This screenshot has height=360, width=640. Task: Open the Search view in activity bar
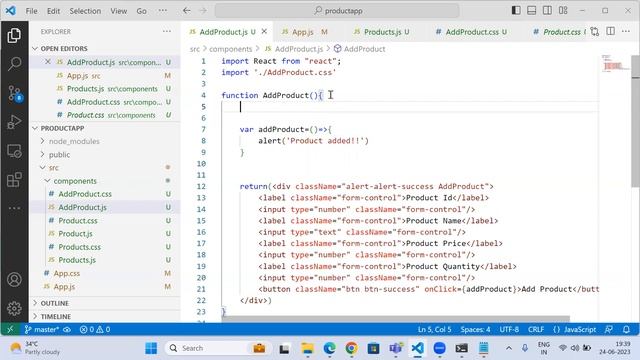click(x=14, y=64)
